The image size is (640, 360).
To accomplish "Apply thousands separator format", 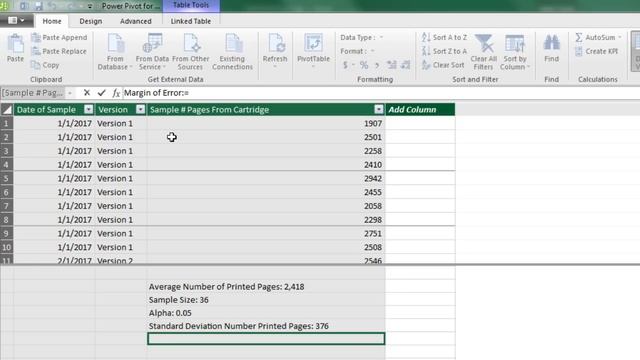I will [x=377, y=65].
